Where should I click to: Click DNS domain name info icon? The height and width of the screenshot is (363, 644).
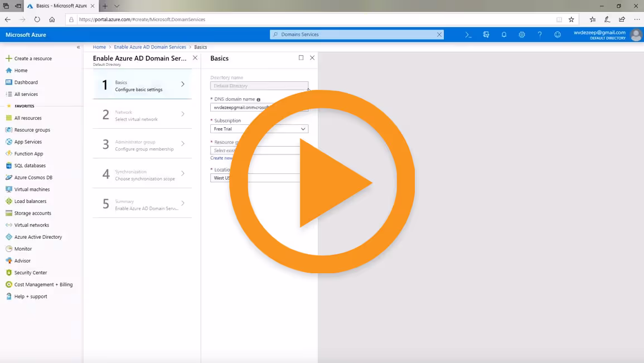pyautogui.click(x=258, y=99)
